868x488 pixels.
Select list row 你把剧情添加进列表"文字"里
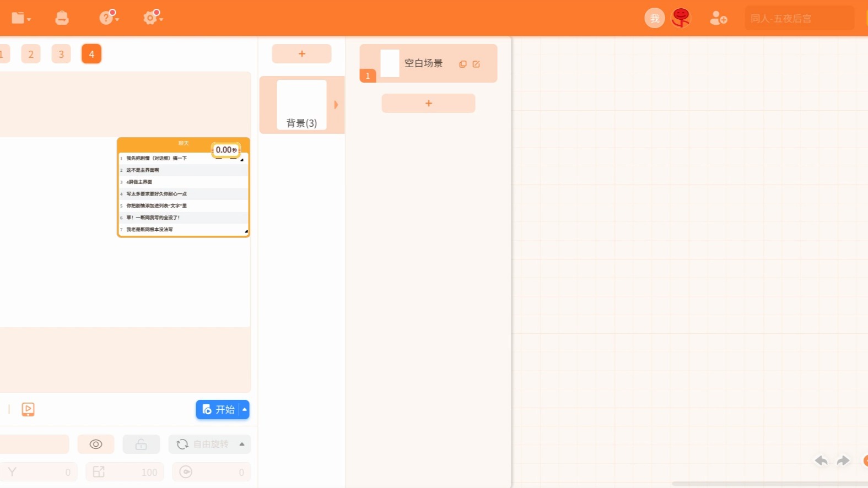point(184,205)
